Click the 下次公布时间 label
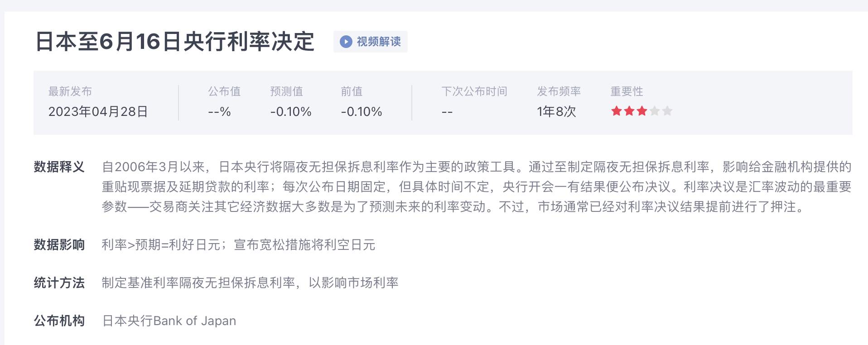 click(x=474, y=91)
